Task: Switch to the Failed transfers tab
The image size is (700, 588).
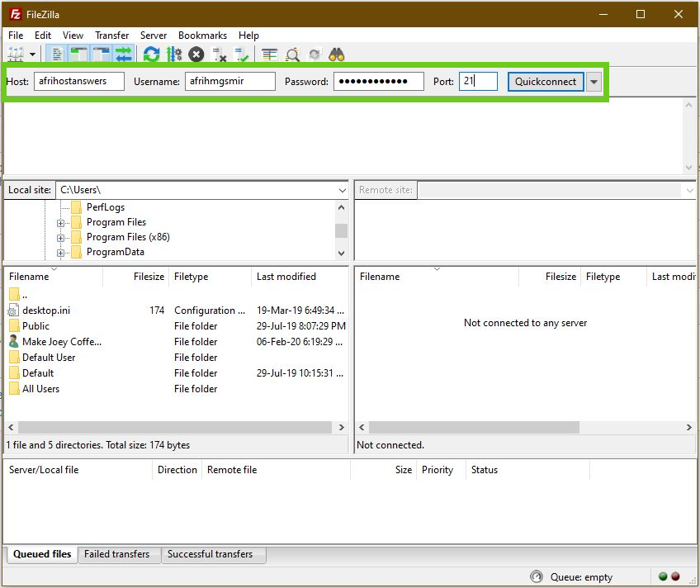Action: [118, 554]
